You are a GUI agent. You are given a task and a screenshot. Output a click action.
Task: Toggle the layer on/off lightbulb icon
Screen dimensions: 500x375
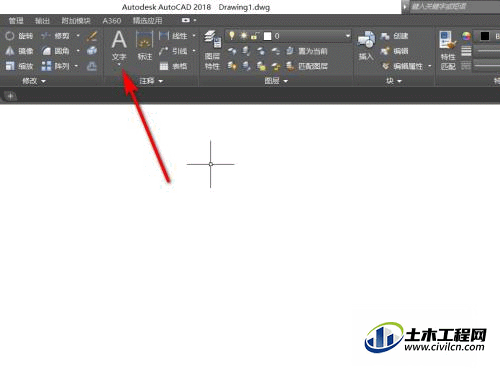[232, 36]
